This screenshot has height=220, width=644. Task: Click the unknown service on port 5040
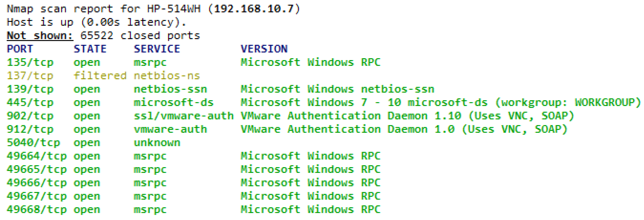click(x=157, y=143)
